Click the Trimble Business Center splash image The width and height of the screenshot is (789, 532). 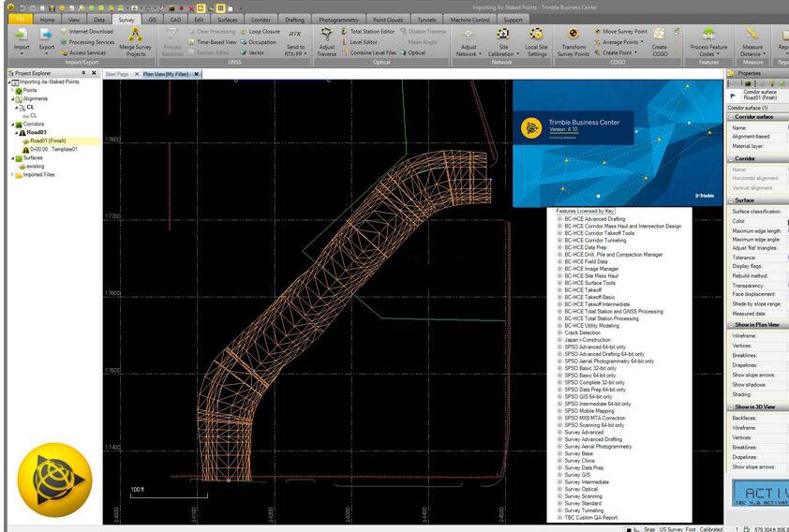coord(618,143)
